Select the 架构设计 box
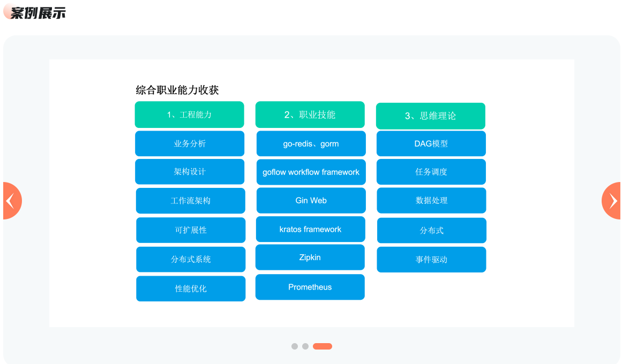 [x=190, y=172]
